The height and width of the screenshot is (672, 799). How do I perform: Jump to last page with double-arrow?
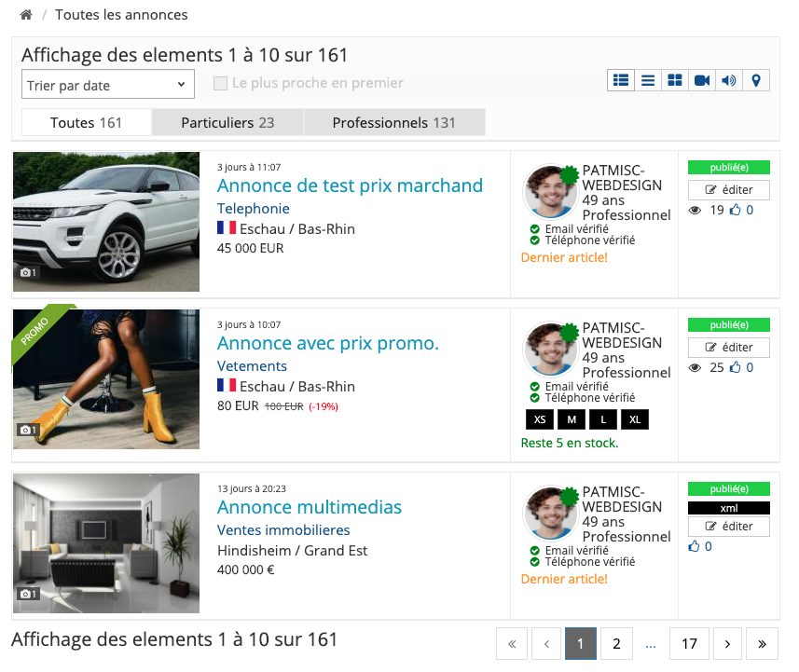click(762, 643)
